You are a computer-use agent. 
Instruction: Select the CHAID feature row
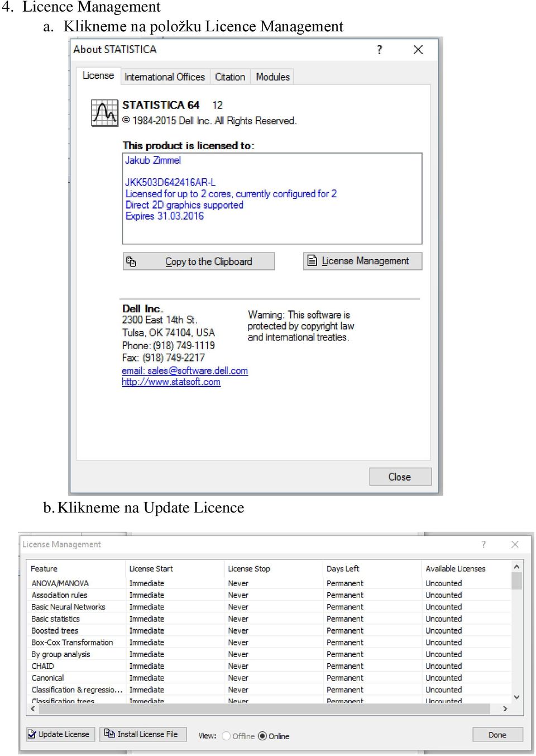(269, 666)
